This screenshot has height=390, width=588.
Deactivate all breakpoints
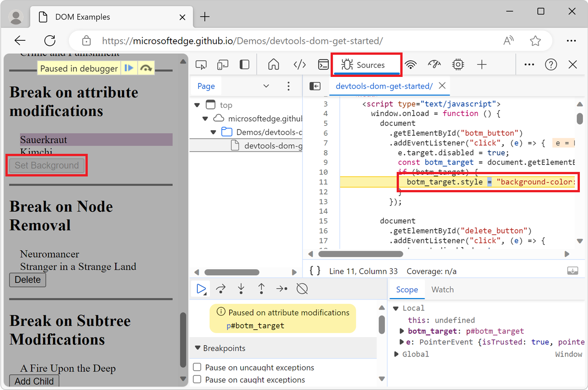click(x=301, y=288)
